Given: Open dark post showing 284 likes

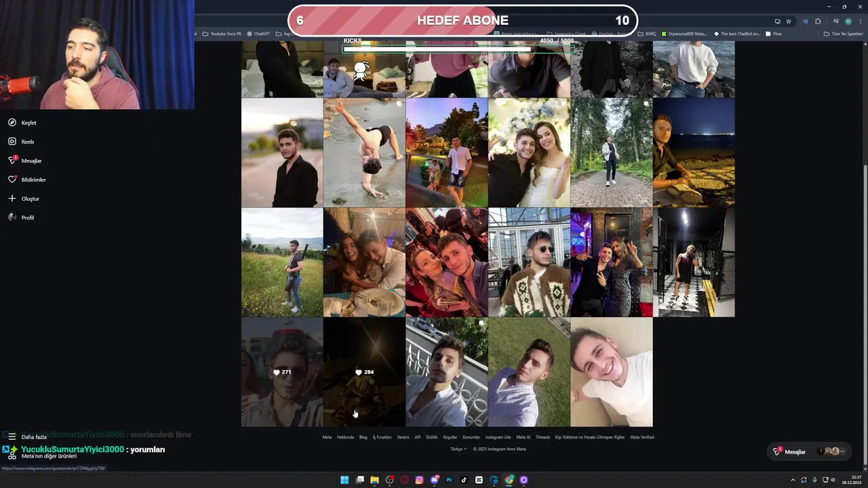Looking at the screenshot, I should click(x=364, y=372).
